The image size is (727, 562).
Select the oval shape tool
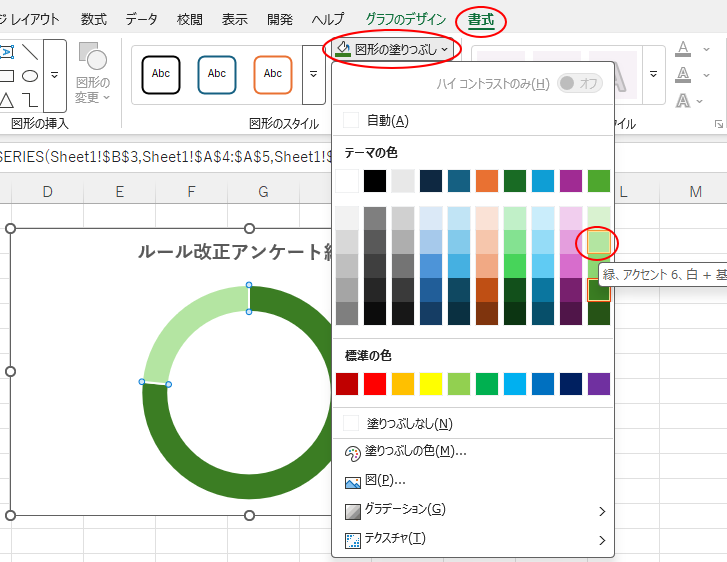30,76
